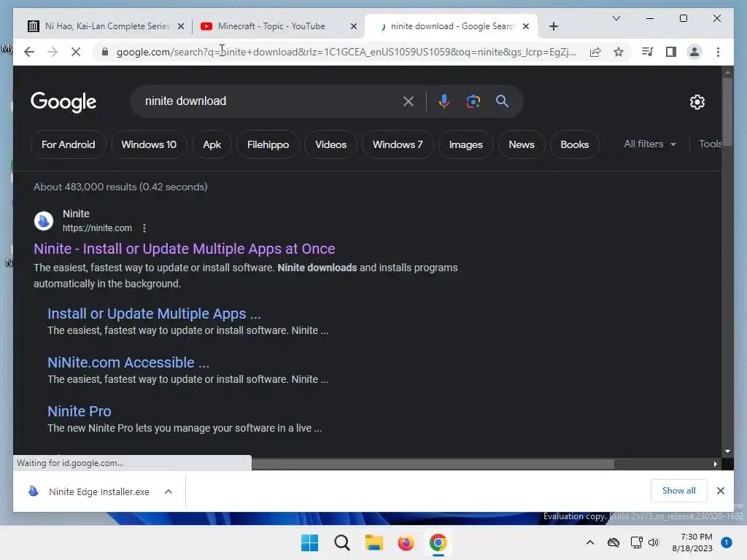Close the Minecraft YouTube tab
The height and width of the screenshot is (560, 747).
[x=354, y=27]
